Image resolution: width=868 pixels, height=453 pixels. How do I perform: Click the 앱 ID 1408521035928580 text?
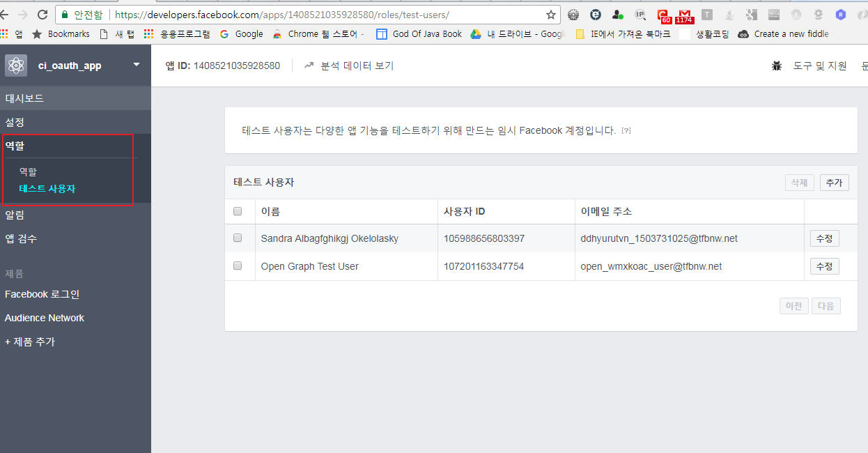[x=223, y=66]
